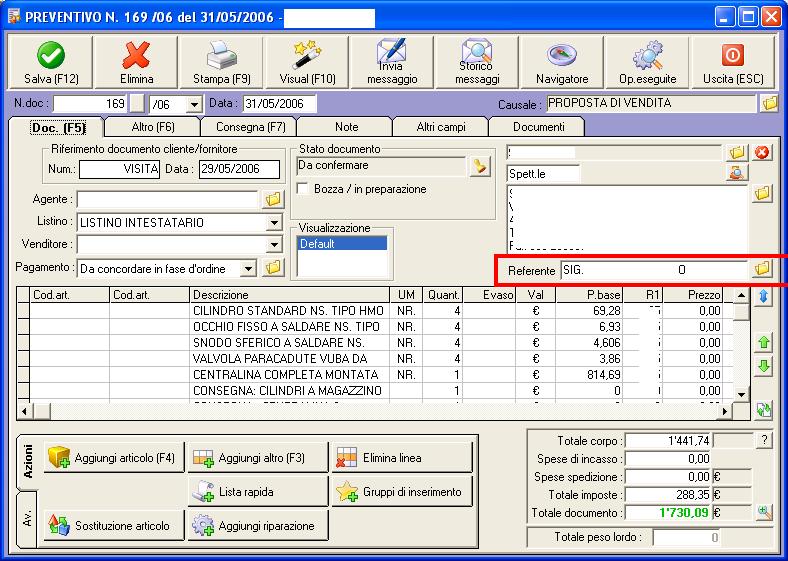Click horizontal scrollbar right arrow
This screenshot has width=788, height=561.
[x=724, y=411]
